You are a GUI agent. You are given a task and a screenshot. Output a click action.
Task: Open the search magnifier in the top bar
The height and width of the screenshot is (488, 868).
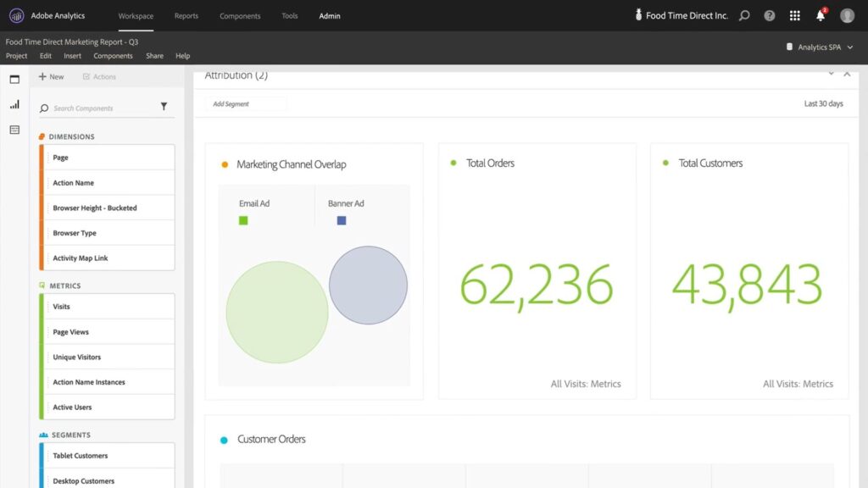(x=744, y=14)
